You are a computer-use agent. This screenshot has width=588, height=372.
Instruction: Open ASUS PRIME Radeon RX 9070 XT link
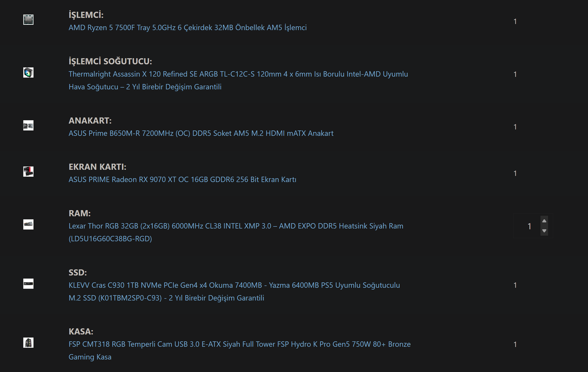pos(182,179)
